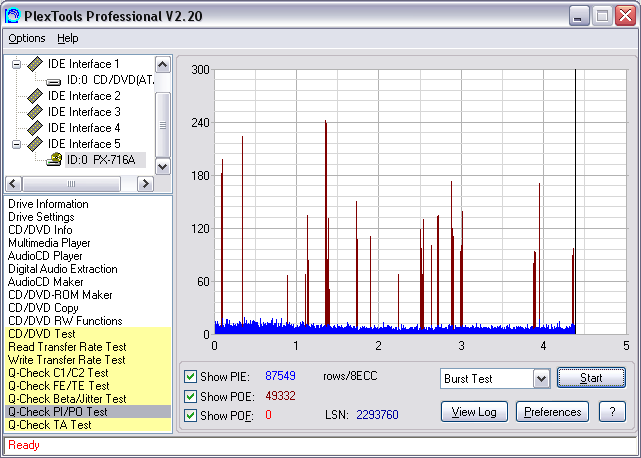Viewport: 641px width, 458px height.
Task: Open AudioCD Player
Action: click(x=45, y=256)
